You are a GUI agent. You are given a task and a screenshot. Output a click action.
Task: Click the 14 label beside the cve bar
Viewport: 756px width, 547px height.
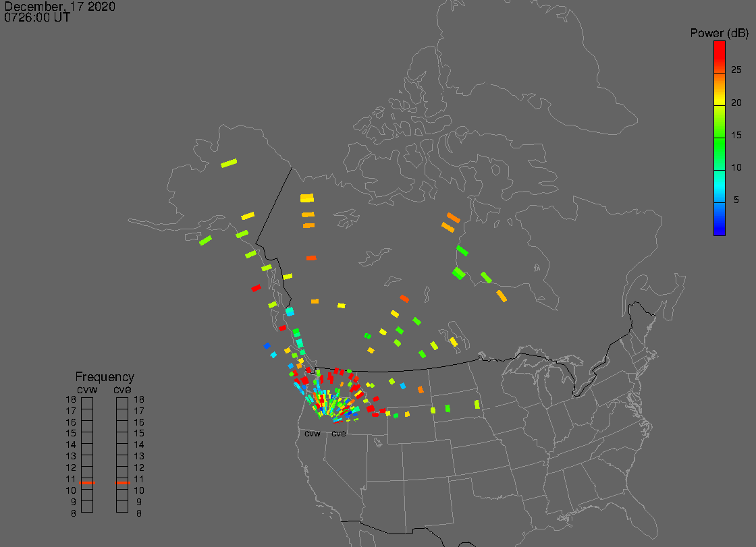[139, 445]
